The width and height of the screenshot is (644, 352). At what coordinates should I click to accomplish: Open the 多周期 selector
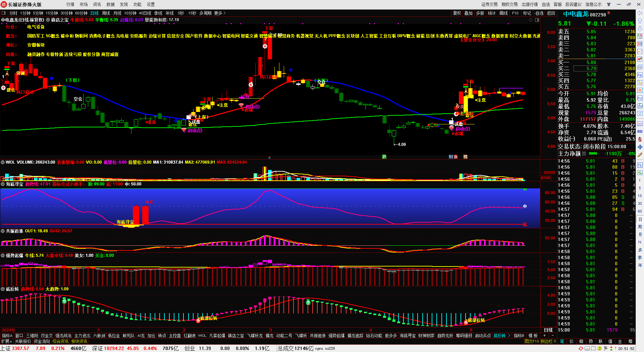point(205,13)
